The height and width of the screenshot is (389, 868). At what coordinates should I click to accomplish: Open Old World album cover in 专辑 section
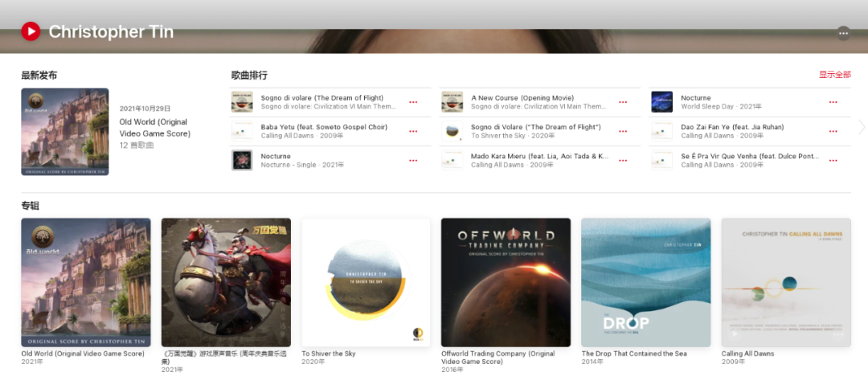(86, 282)
